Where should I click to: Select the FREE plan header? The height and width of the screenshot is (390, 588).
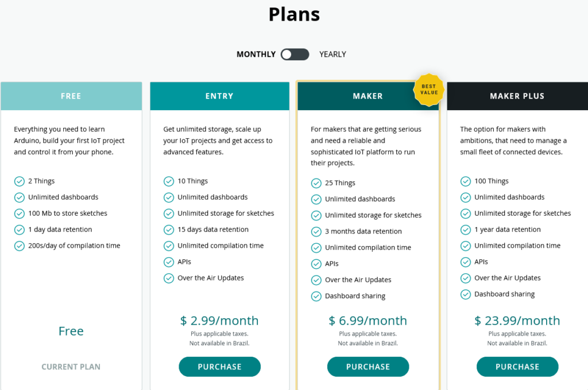tap(71, 96)
